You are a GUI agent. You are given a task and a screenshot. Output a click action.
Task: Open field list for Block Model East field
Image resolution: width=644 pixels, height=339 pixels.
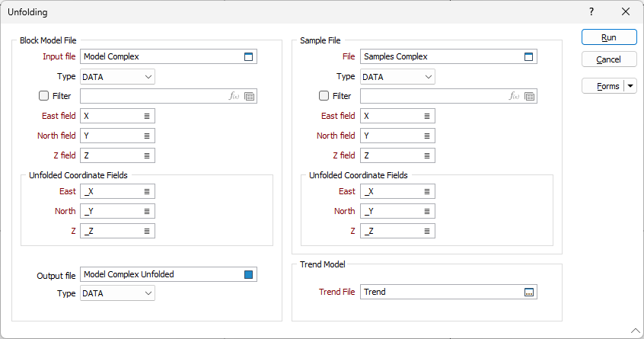[x=147, y=117]
